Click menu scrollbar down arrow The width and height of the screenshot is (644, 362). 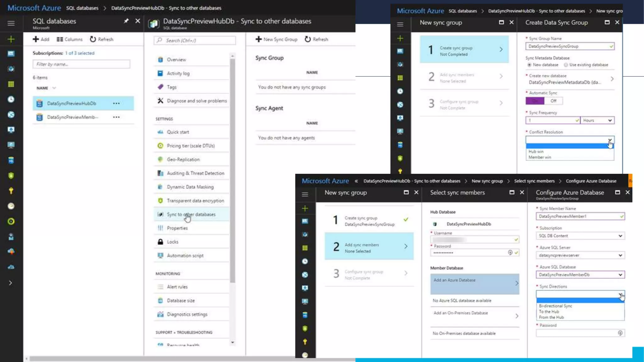tap(232, 343)
